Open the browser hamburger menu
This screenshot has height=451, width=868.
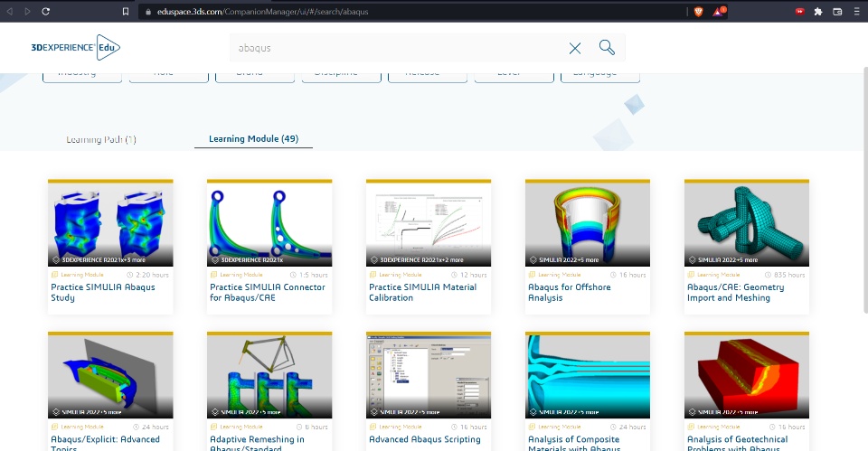[x=856, y=11]
